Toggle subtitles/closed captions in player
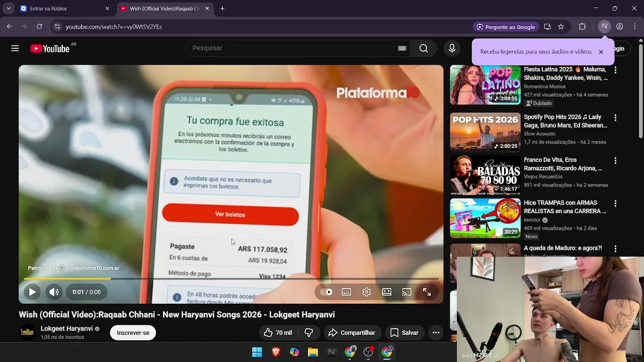Image resolution: width=644 pixels, height=362 pixels. [x=347, y=292]
